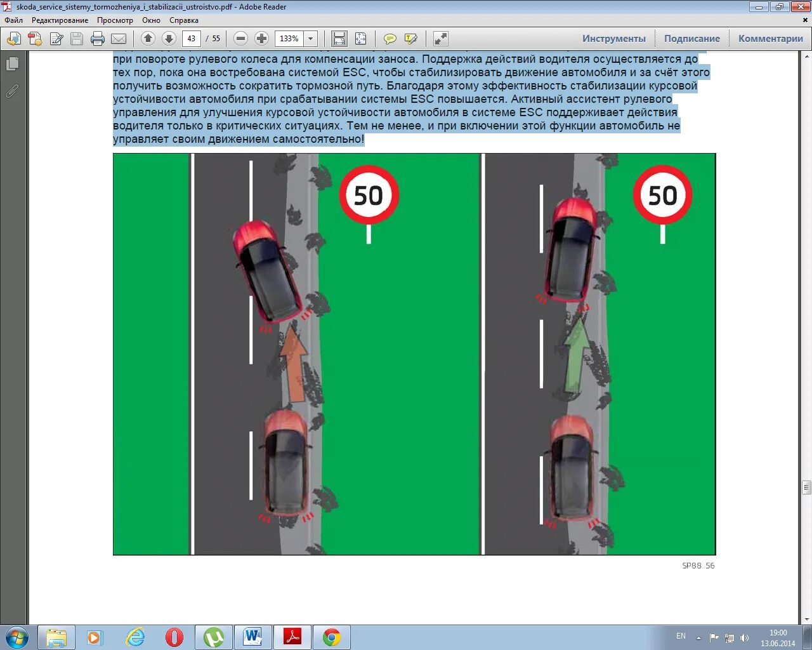Viewport: 812px width, 650px height.
Task: Show hidden tray icons arrow
Action: point(698,637)
